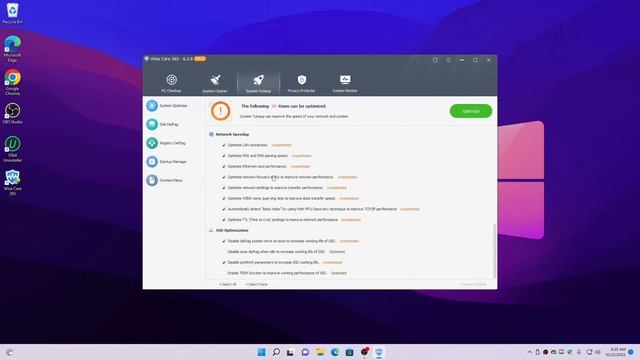The image size is (640, 360).
Task: Collapse the Network Speedup section
Action: click(211, 134)
